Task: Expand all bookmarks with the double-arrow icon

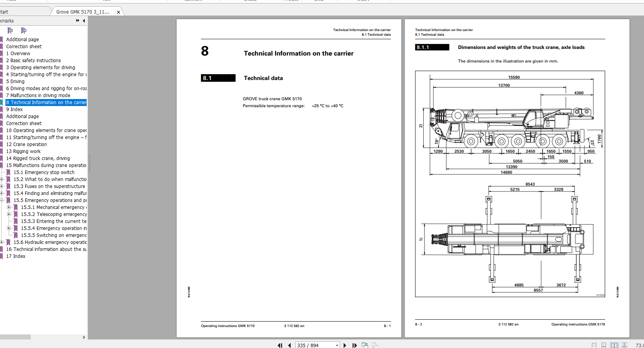Action: click(78, 21)
